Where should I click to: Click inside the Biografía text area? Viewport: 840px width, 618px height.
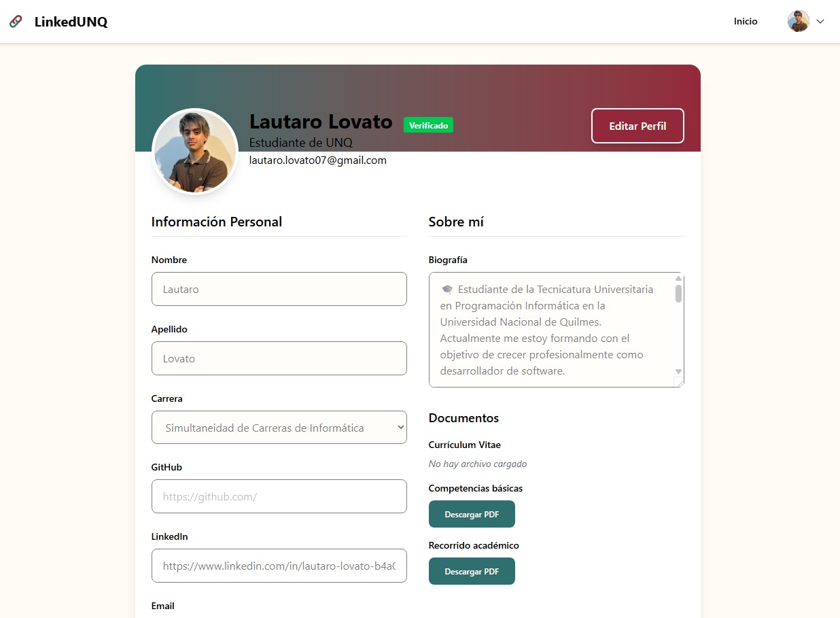(x=550, y=330)
